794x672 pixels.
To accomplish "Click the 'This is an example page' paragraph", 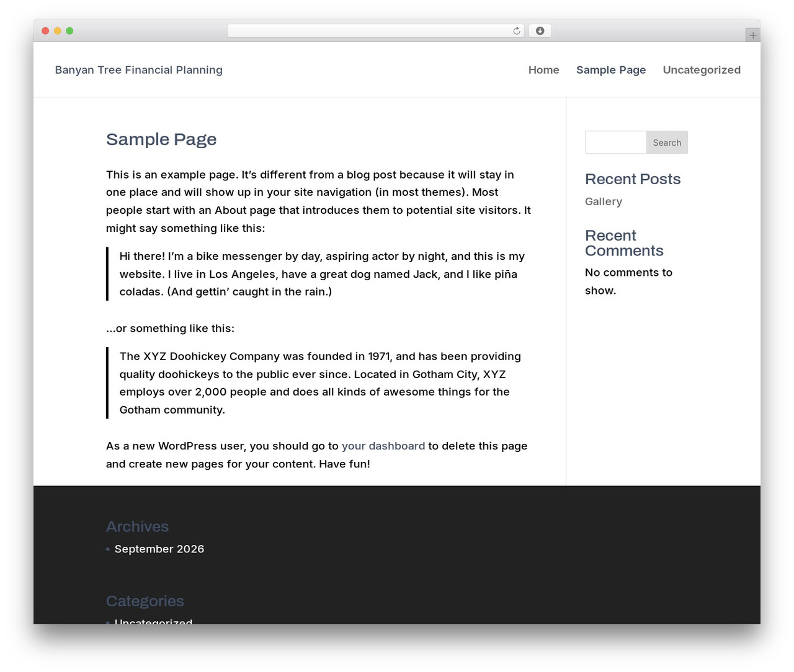I will pyautogui.click(x=319, y=201).
